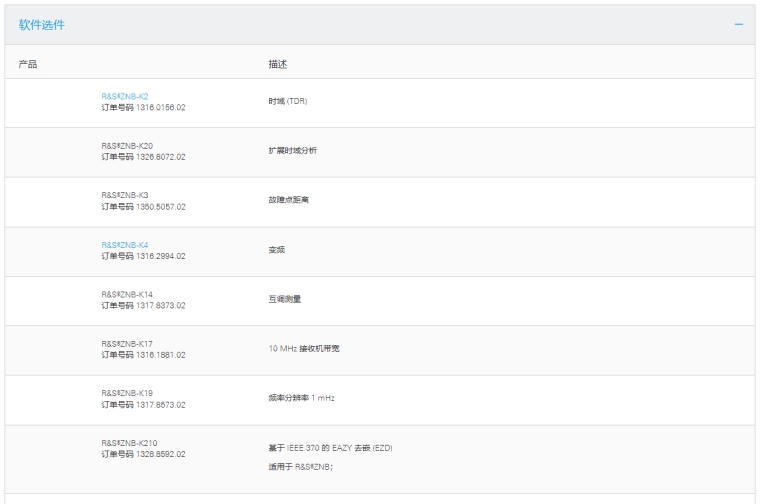Choose the R&S®ZNB-K19 product name
The width and height of the screenshot is (760, 504).
pyautogui.click(x=127, y=393)
